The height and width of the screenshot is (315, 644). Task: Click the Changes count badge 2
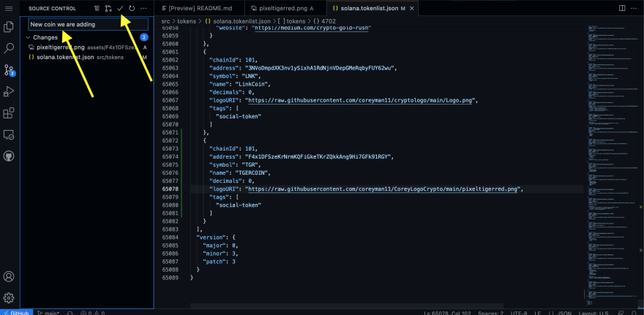143,37
